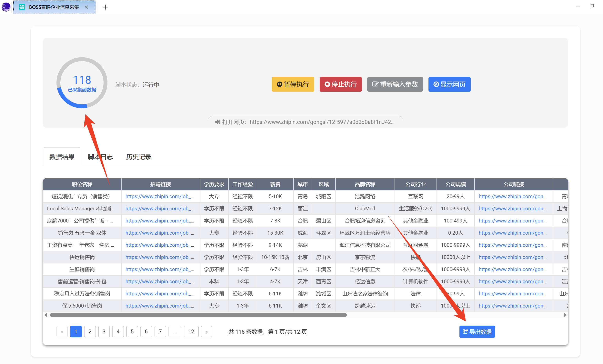The width and height of the screenshot is (603, 364).
Task: Open the 历史记录 tab
Action: point(139,157)
